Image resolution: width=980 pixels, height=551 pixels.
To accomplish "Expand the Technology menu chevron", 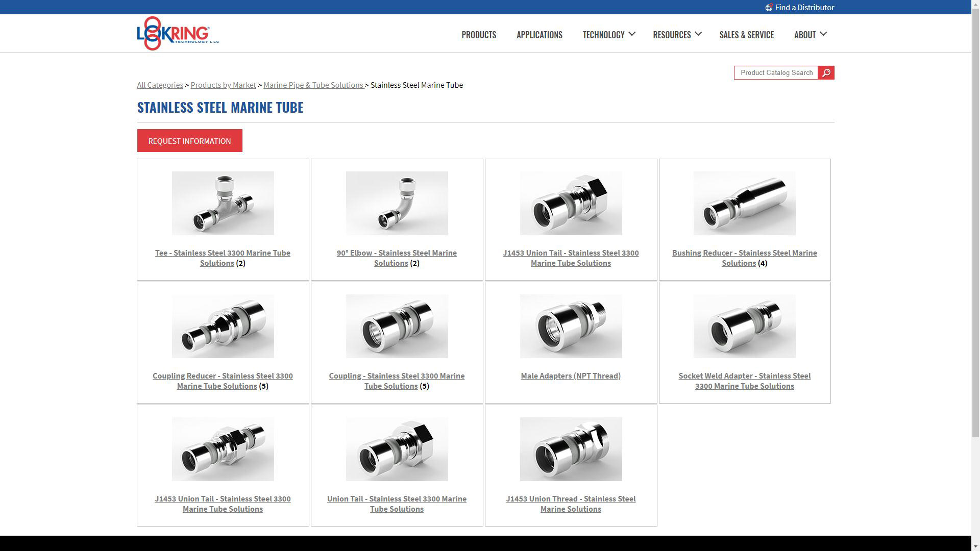I will 632,34.
